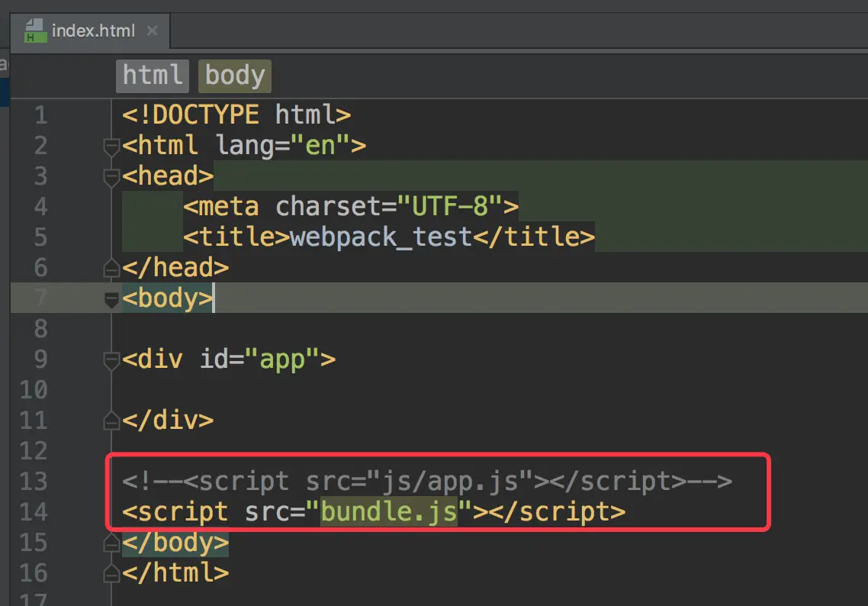
Task: Click fold end marker at closing html tag
Action: (x=111, y=574)
